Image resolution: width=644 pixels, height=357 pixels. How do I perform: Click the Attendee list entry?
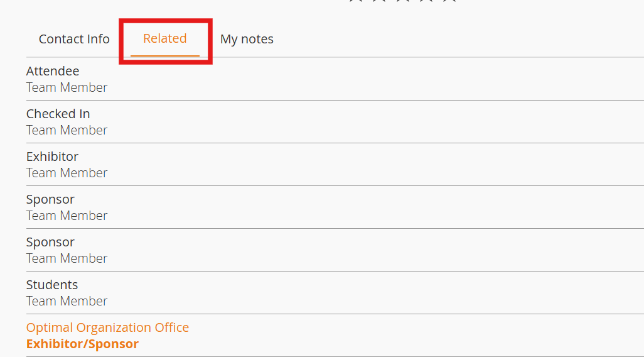point(53,71)
